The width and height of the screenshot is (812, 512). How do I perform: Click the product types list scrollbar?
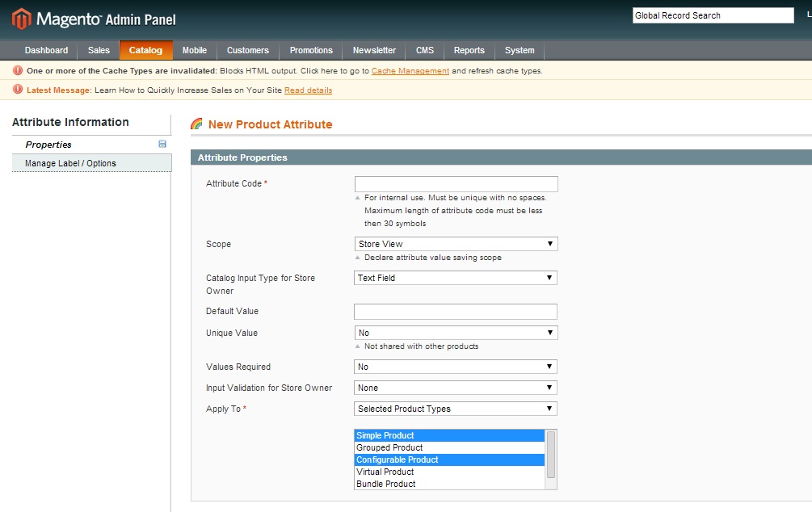click(551, 454)
